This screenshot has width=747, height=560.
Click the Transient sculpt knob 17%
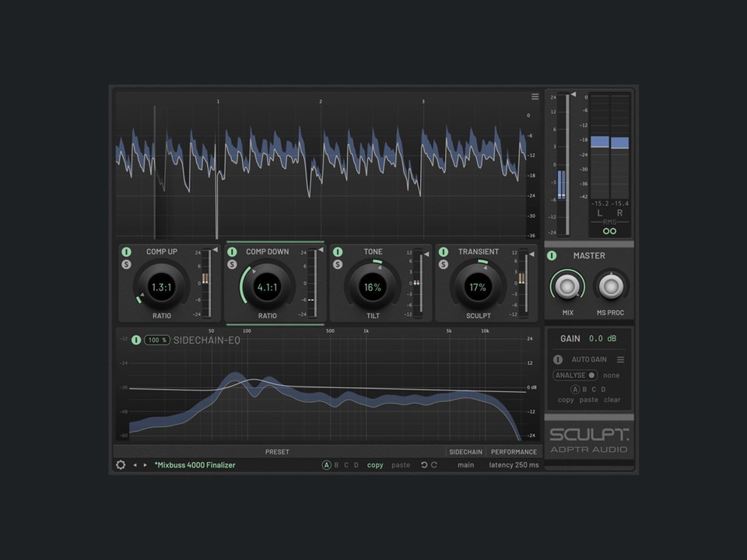click(x=478, y=287)
